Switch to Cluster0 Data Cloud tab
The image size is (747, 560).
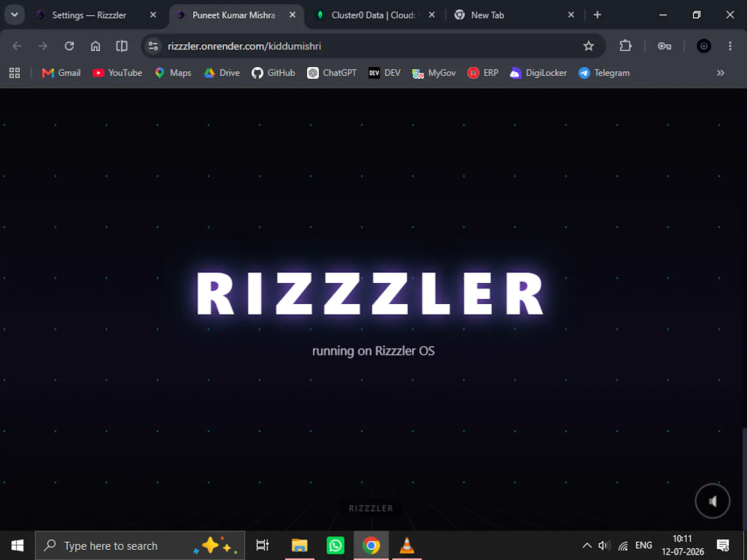pyautogui.click(x=373, y=15)
